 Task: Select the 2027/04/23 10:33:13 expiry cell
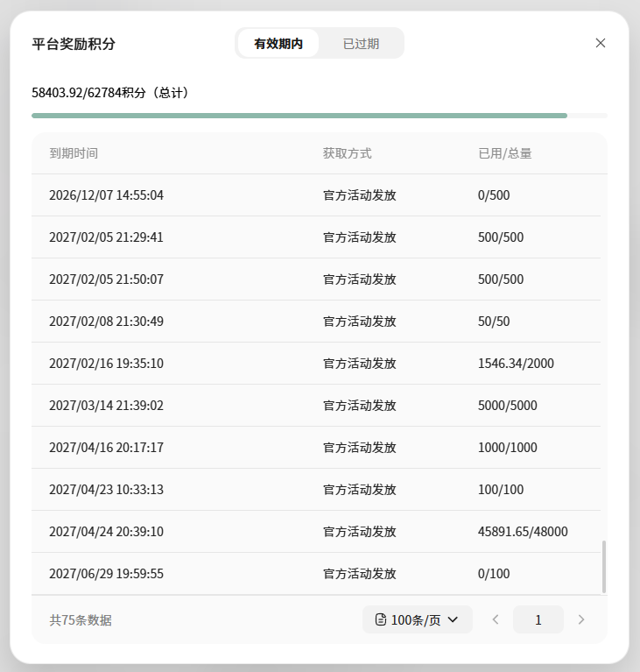pos(106,489)
